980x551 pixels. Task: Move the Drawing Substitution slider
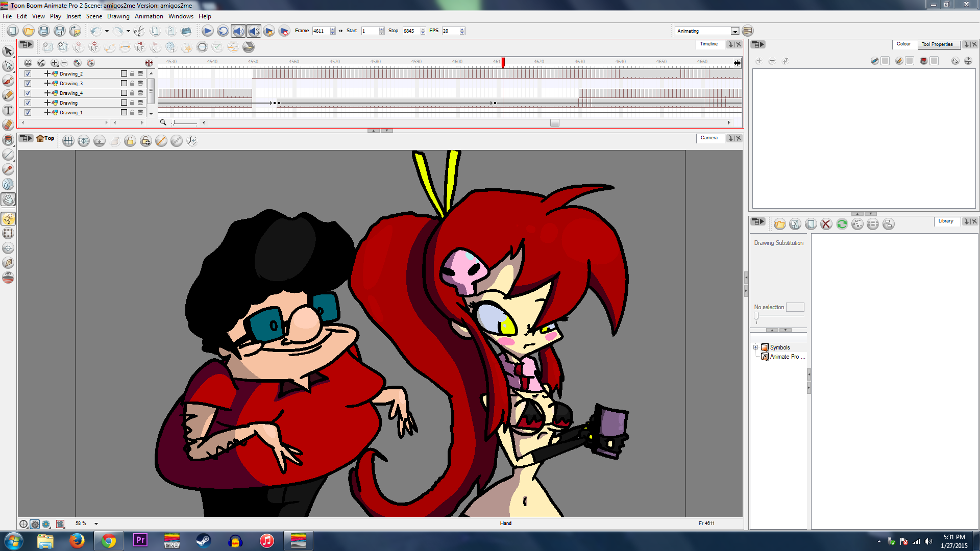[756, 316]
